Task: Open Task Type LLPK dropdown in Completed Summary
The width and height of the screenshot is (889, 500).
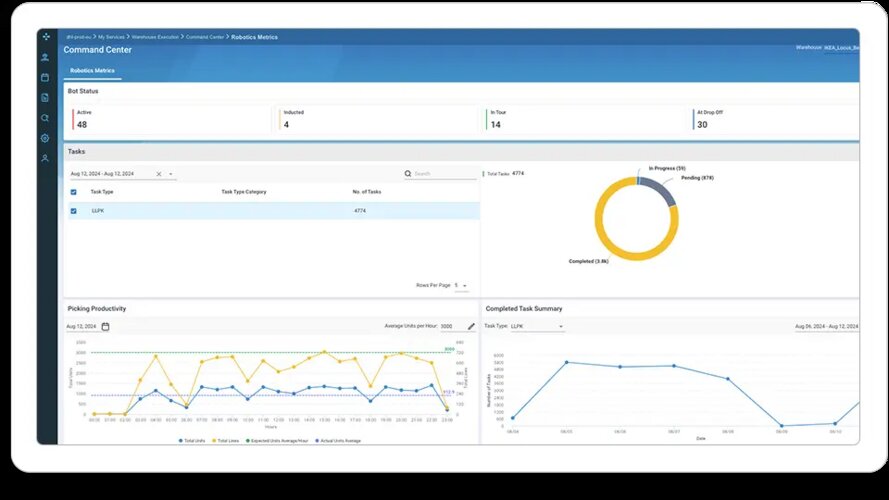Action: point(537,326)
